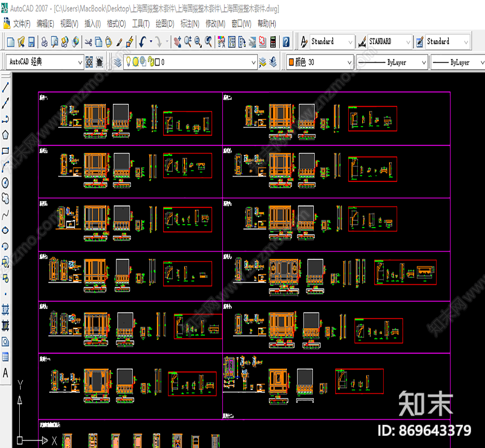Image resolution: width=485 pixels, height=448 pixels.
Task: Open the 文件(F) menu
Action: pos(22,24)
